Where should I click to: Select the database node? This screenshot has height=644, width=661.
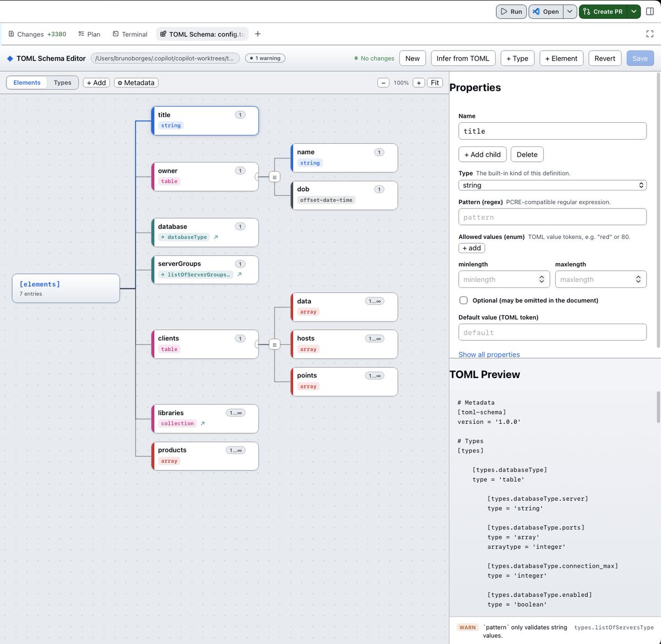(x=205, y=232)
